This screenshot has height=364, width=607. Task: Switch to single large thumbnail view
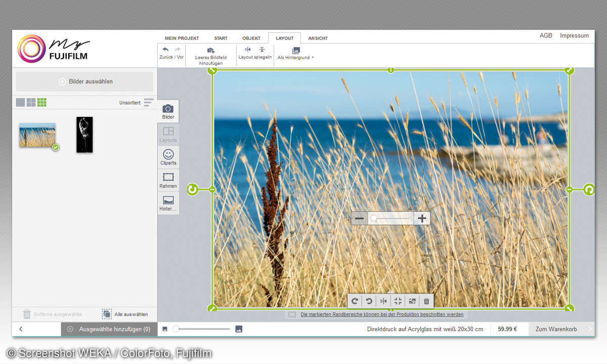pos(20,102)
